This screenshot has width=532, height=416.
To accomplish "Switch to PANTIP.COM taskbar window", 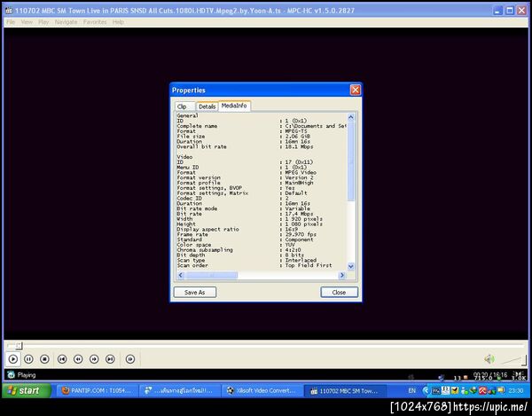I will click(x=97, y=390).
